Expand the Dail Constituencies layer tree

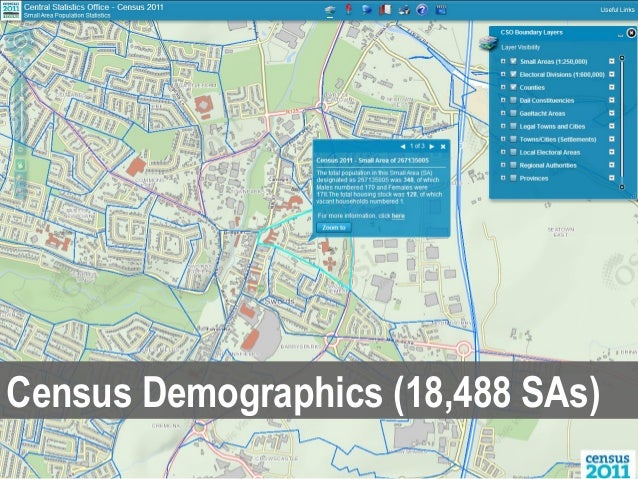tap(503, 100)
